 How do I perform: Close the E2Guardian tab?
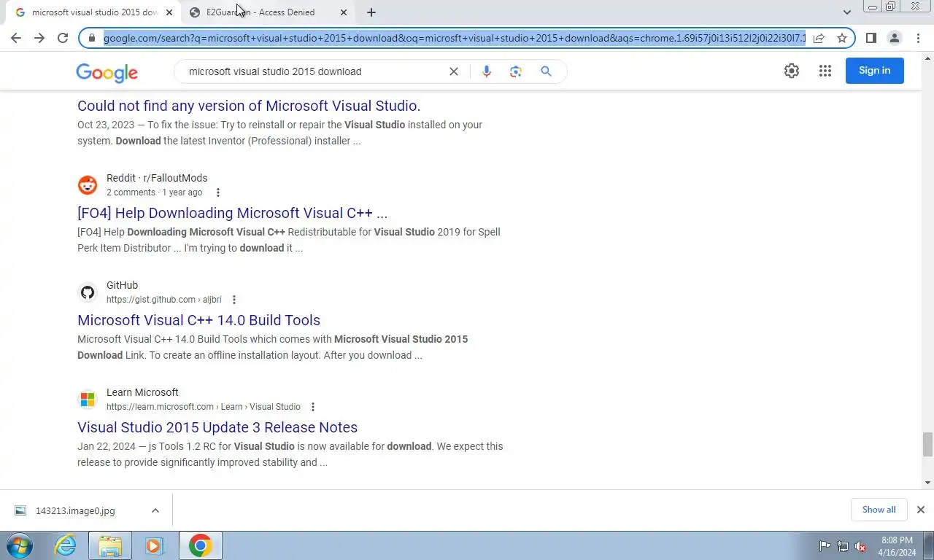pyautogui.click(x=344, y=12)
